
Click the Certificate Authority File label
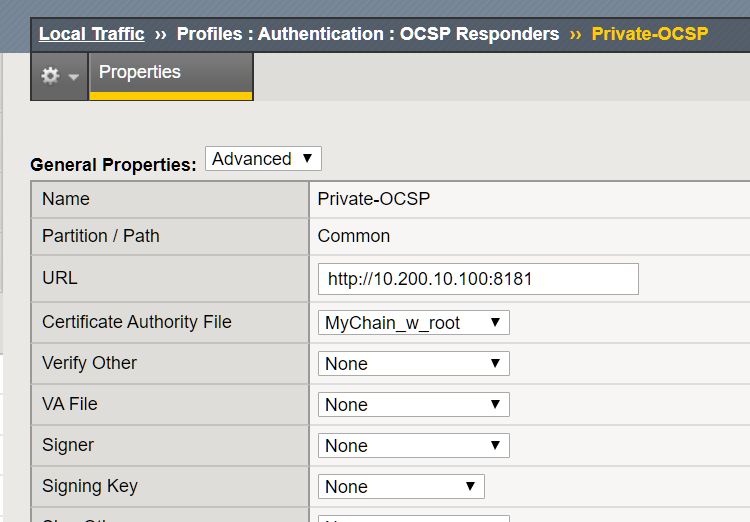pyautogui.click(x=136, y=322)
